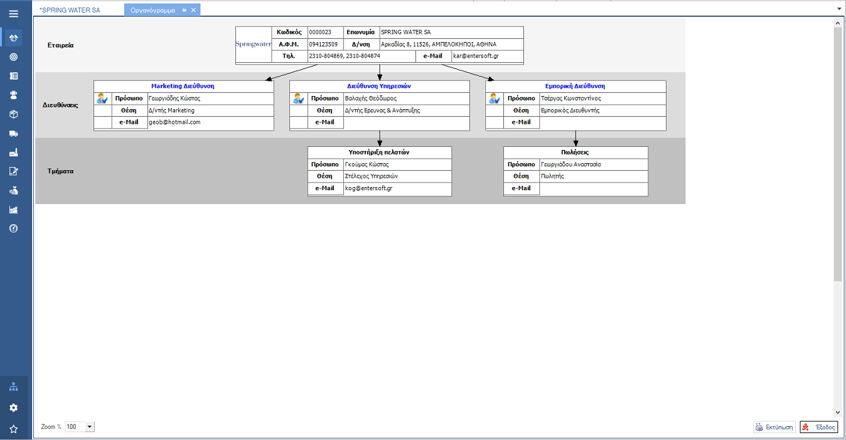This screenshot has height=440, width=846.
Task: Click email kar@entersoft.gr
Action: 476,56
